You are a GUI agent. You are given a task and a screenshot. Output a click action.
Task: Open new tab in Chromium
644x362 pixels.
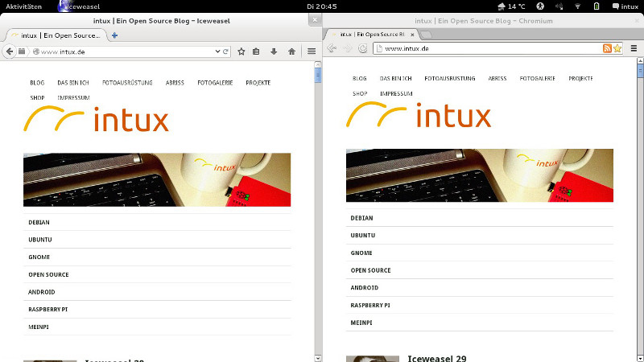point(427,35)
